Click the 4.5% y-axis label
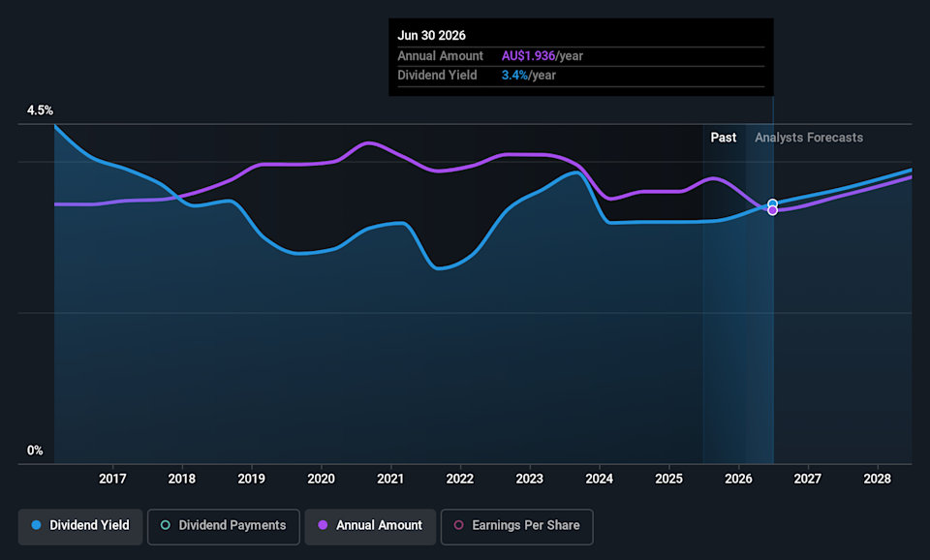 (x=40, y=110)
